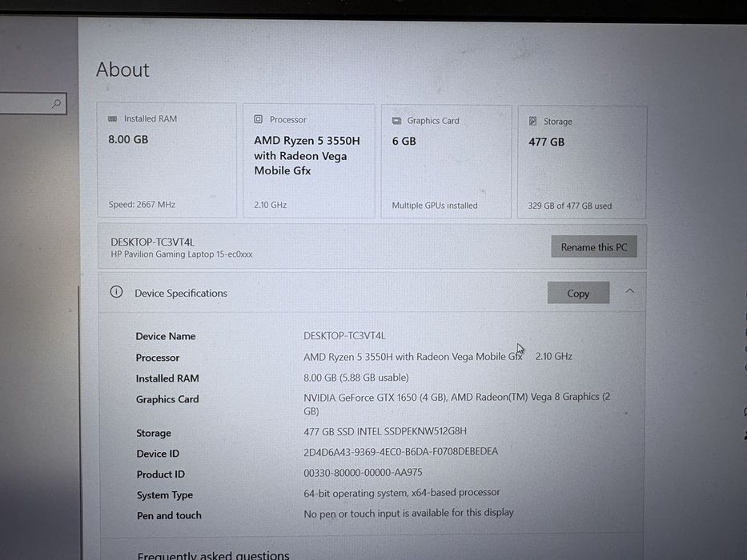Select 477 GB SSD INTEL SSDPEKNW512G8H value
The width and height of the screenshot is (747, 560).
coord(385,431)
